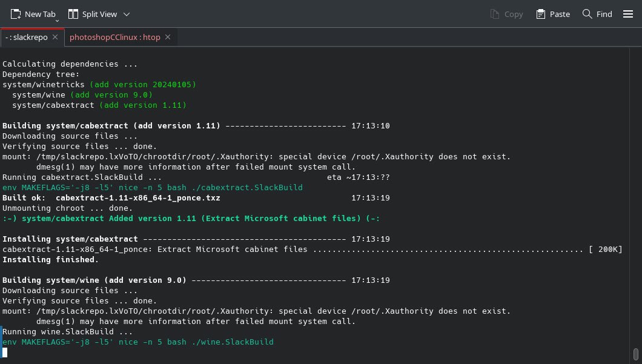
Task: Click the Copy toolbar button
Action: 506,15
